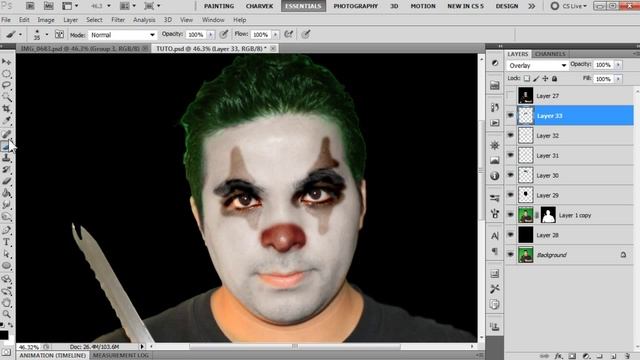Hide Layer 1 copy with eye icon
Image resolution: width=640 pixels, height=360 pixels.
click(510, 215)
